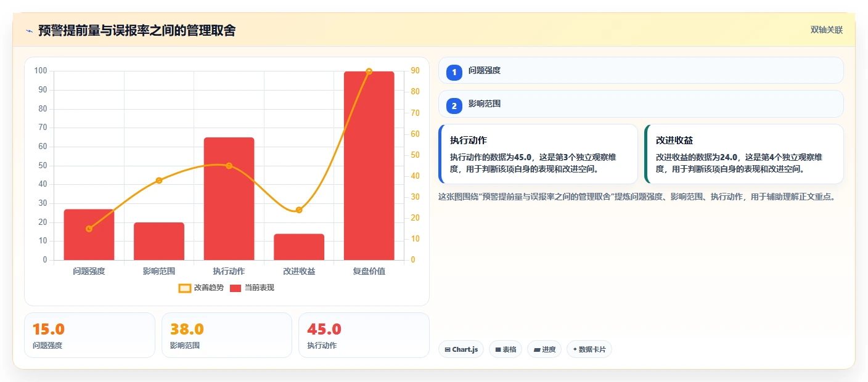Click the 复盘价值 x-axis label
Viewport: 868px width, 382px height.
point(369,271)
